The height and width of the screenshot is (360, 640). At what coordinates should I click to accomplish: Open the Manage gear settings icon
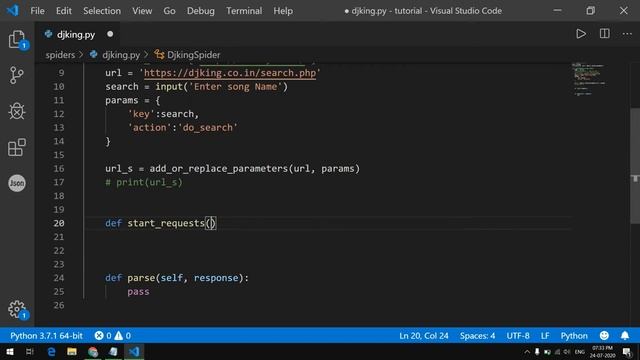click(x=17, y=309)
